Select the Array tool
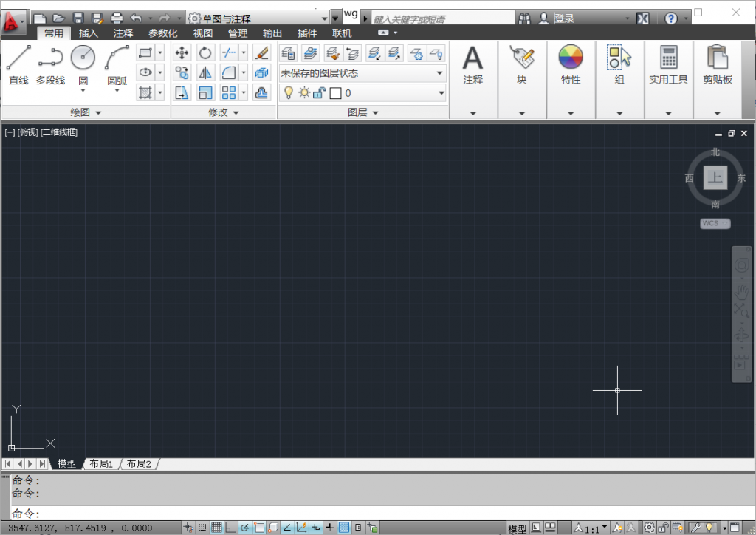756x535 pixels. [229, 92]
